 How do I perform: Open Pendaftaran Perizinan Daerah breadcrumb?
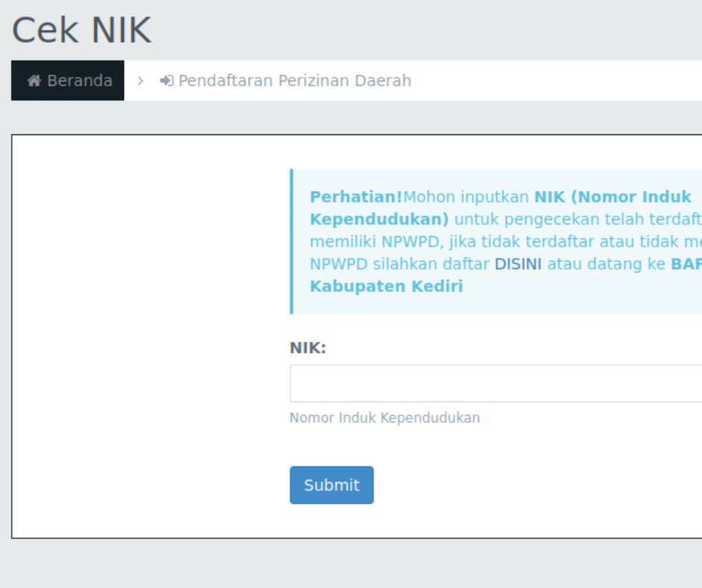point(285,81)
